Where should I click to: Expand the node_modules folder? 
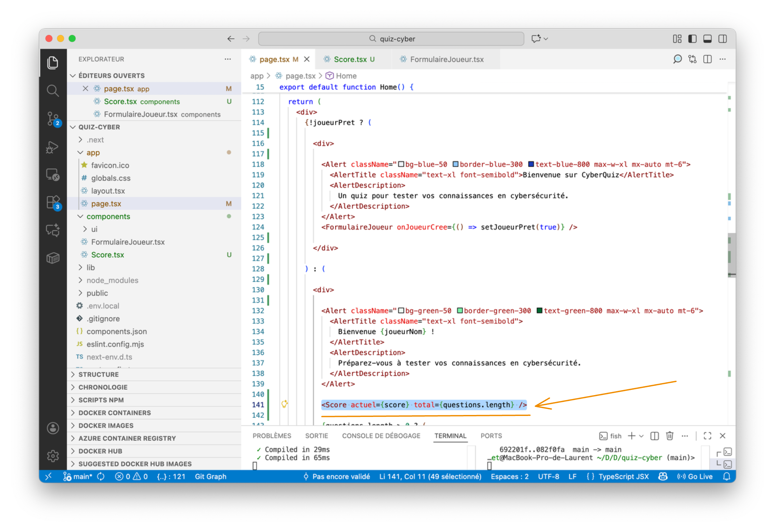(x=112, y=280)
